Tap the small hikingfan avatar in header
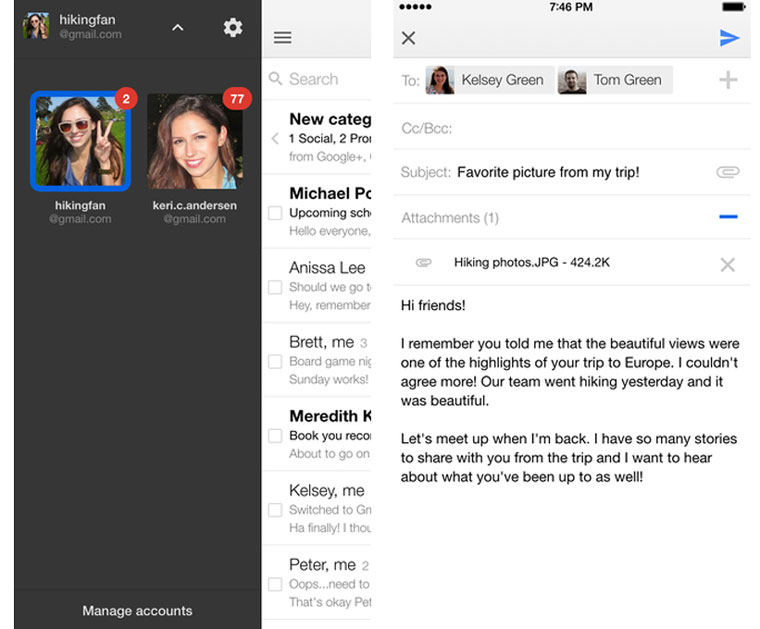Image resolution: width=760 pixels, height=629 pixels. pyautogui.click(x=36, y=26)
